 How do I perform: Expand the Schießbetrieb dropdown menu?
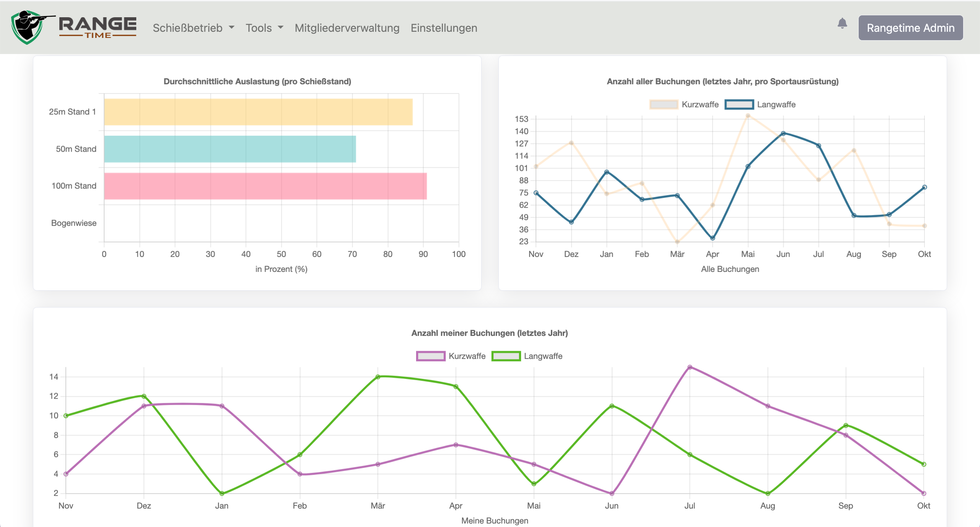[x=193, y=28]
